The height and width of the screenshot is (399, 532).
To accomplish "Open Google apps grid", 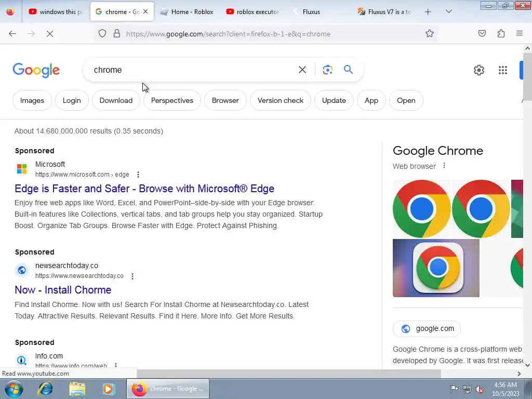I will click(503, 70).
